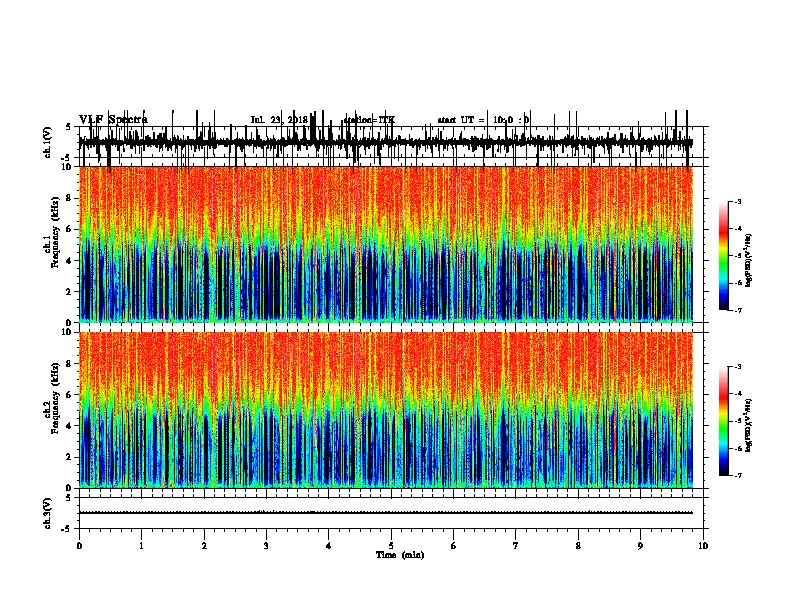Click the "Time (min)" x-axis label

pyautogui.click(x=400, y=555)
